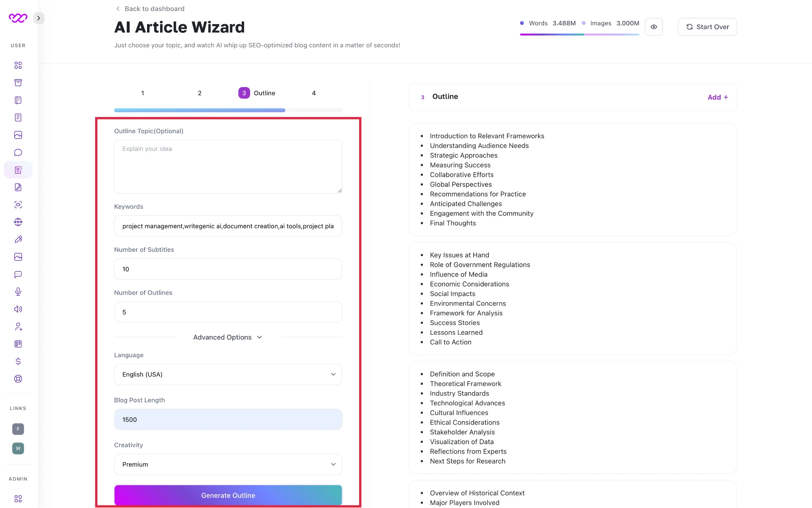Viewport: 812px width, 508px height.
Task: Go to wizard step 2
Action: 199,93
